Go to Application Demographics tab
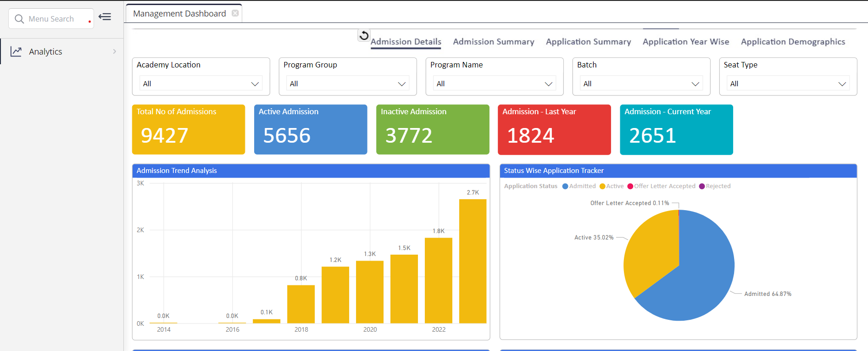The image size is (868, 351). click(x=793, y=42)
